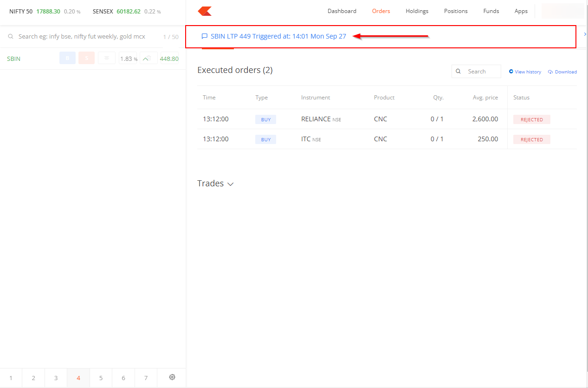Viewport: 588px width, 388px height.
Task: Click the BUY tag on ITC order
Action: point(266,139)
